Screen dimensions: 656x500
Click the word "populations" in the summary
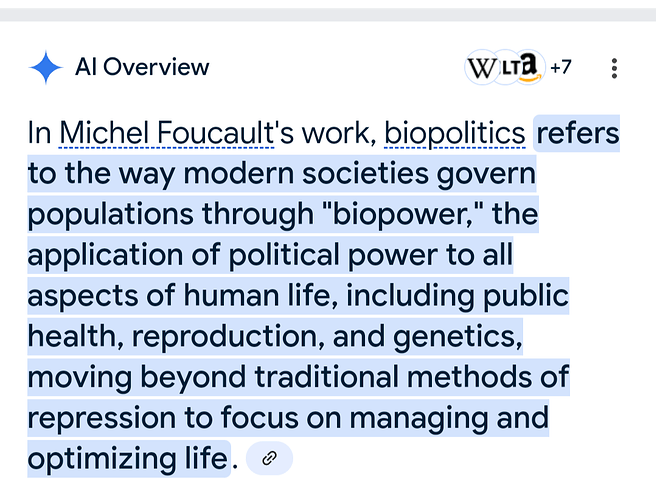click(110, 214)
